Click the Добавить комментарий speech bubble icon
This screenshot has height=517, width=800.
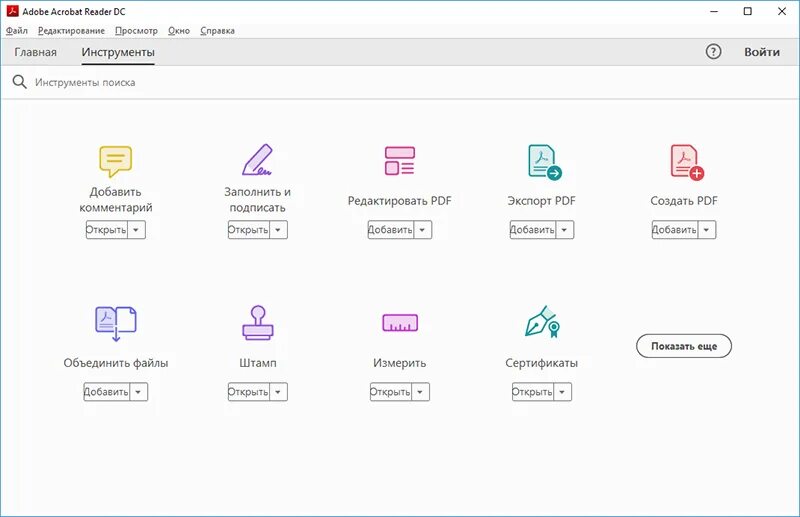(115, 161)
